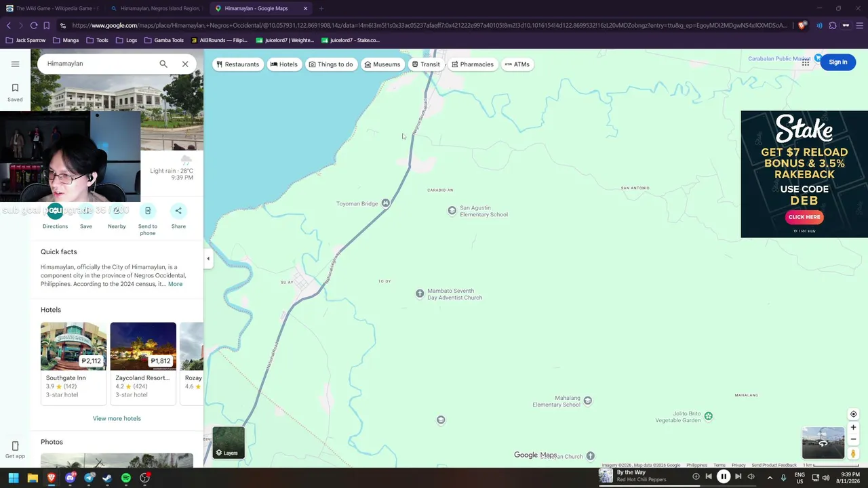Select Jolito Brito Vegetable Garden marker
Image resolution: width=868 pixels, height=488 pixels.
(x=709, y=416)
